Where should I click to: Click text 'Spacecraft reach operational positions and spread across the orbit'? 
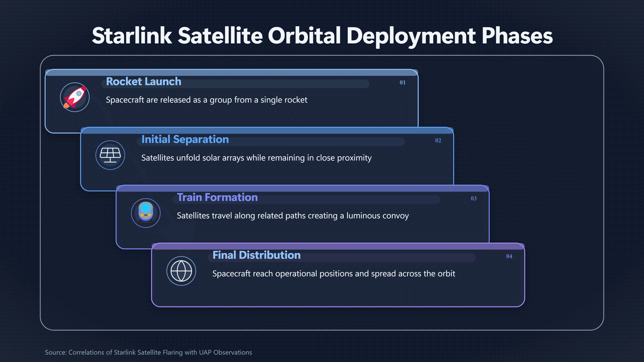pos(334,274)
